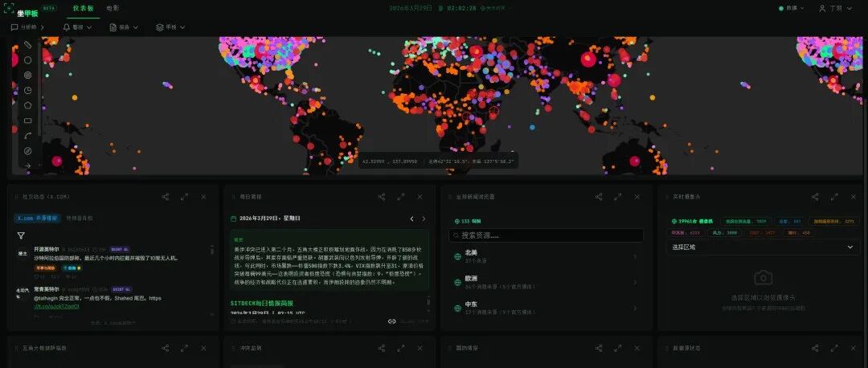This screenshot has height=368, width=868.
Task: Select the concentric rings target tool
Action: click(x=27, y=75)
